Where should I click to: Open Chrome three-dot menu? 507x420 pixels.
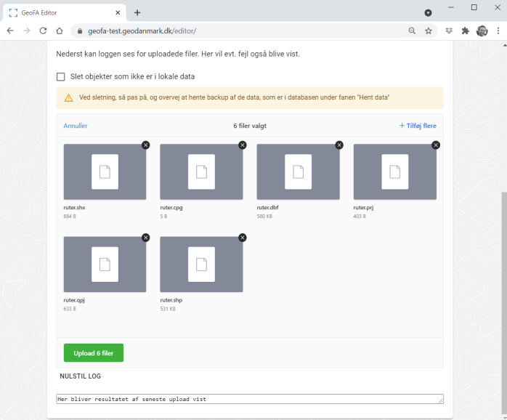click(x=498, y=31)
